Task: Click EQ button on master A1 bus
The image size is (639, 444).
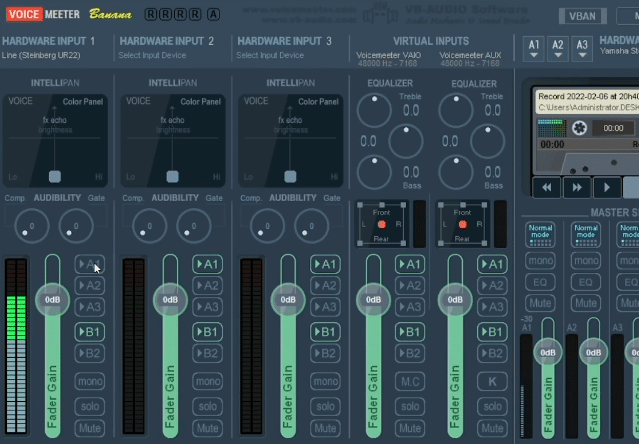Action: point(540,282)
